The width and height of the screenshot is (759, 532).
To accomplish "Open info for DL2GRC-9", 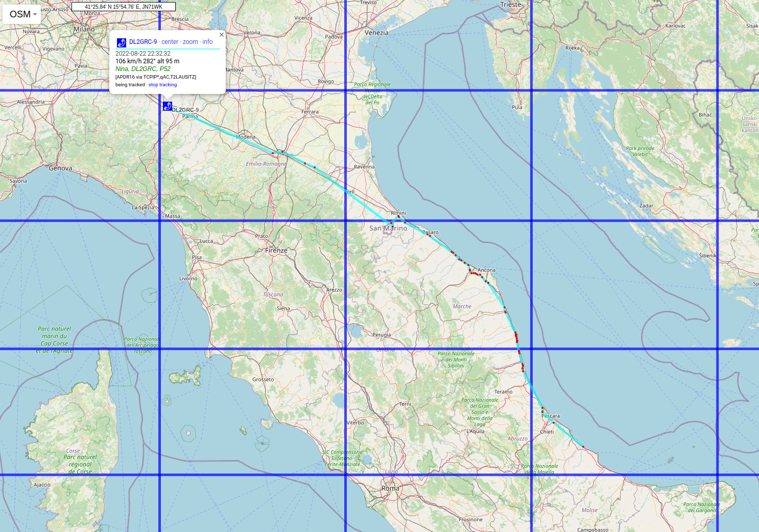I will tap(207, 42).
